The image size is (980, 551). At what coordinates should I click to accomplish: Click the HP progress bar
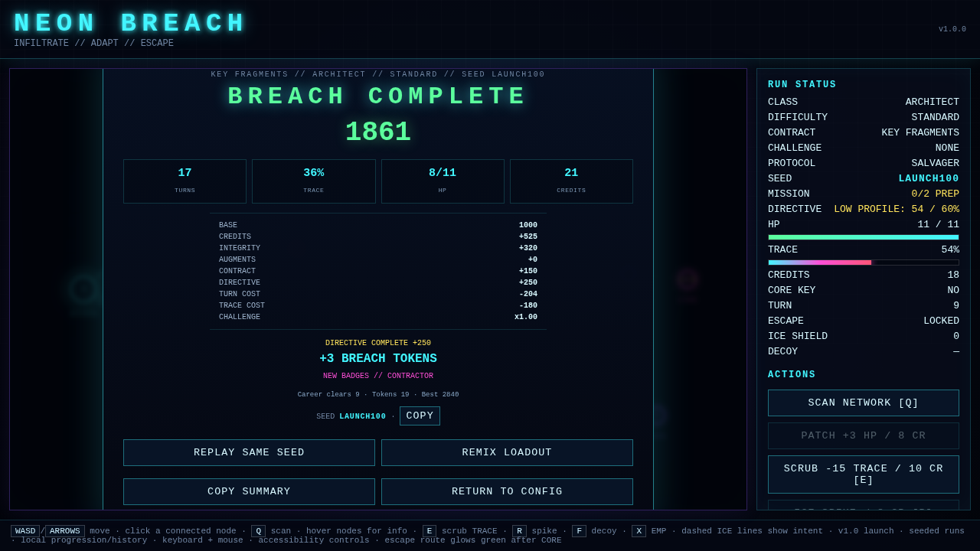pyautogui.click(x=864, y=237)
